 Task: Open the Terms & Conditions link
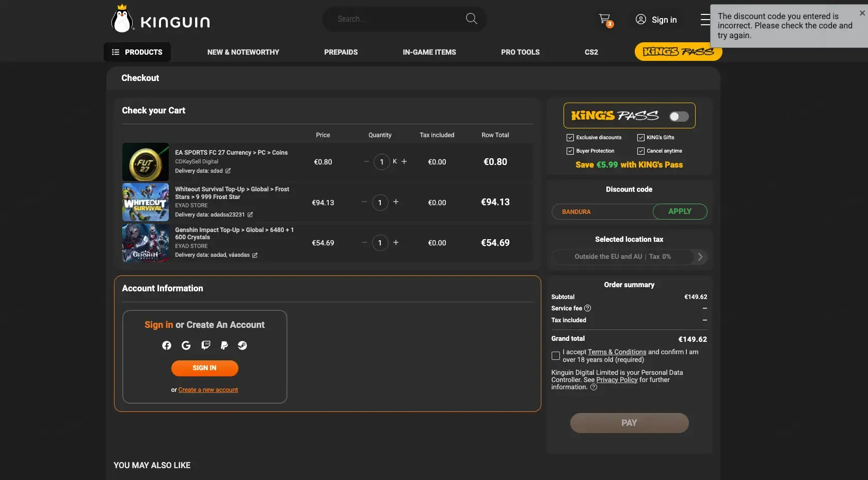tap(617, 352)
